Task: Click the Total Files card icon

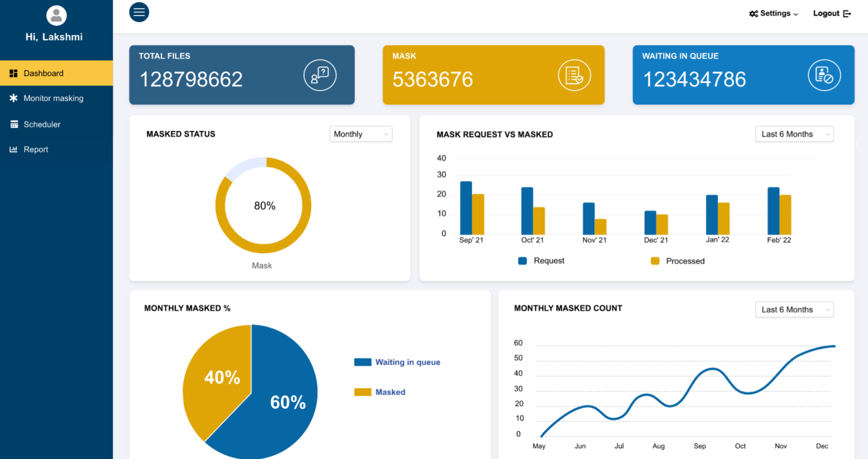Action: click(x=320, y=75)
